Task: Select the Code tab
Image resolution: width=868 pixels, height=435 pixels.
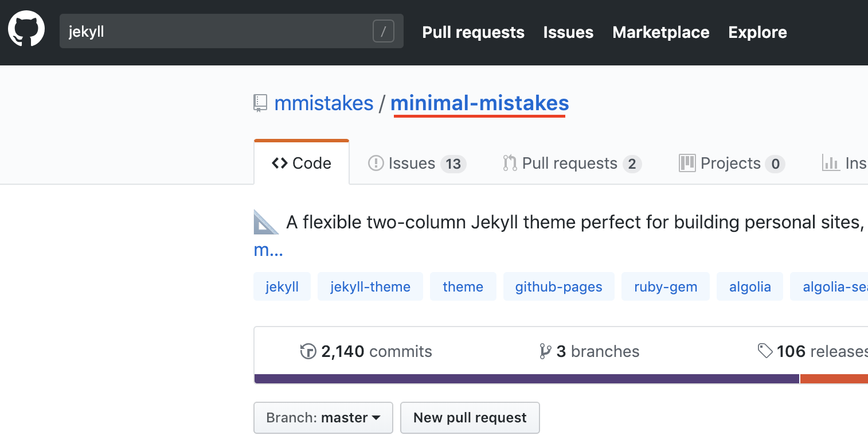Action: tap(302, 163)
